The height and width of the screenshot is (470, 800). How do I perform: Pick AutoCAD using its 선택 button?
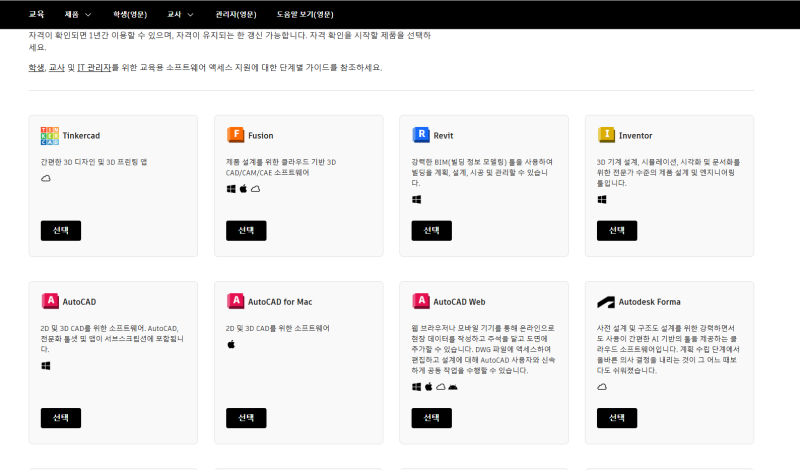click(x=61, y=418)
